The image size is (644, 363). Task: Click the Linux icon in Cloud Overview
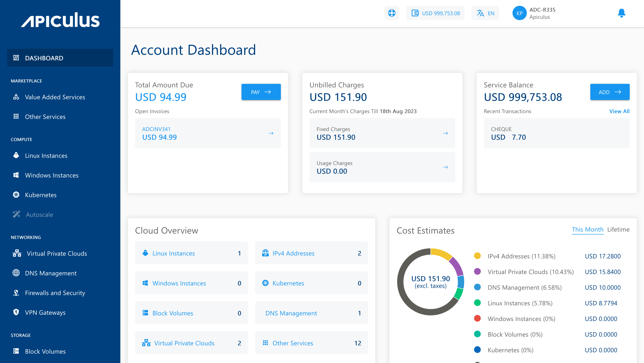coord(145,253)
